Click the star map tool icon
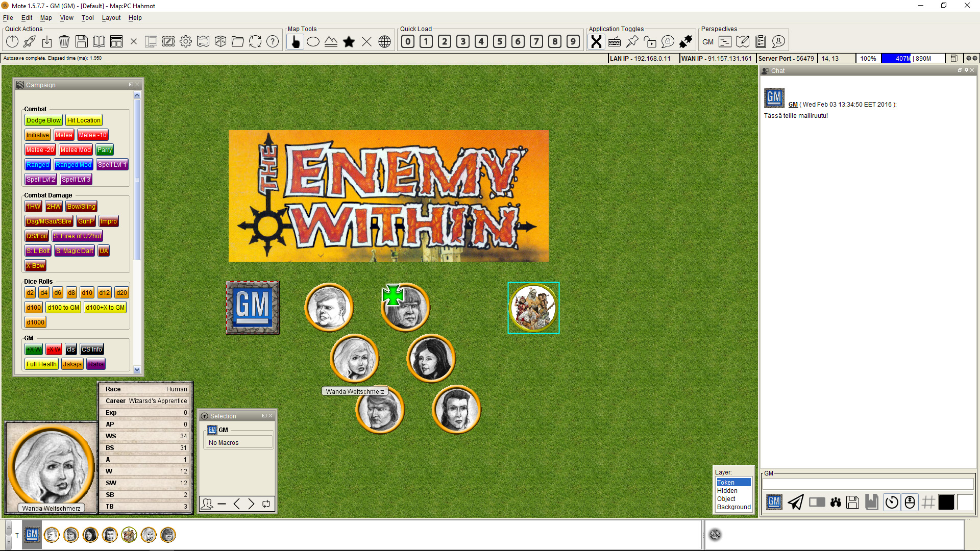The height and width of the screenshot is (551, 980). pyautogui.click(x=349, y=42)
